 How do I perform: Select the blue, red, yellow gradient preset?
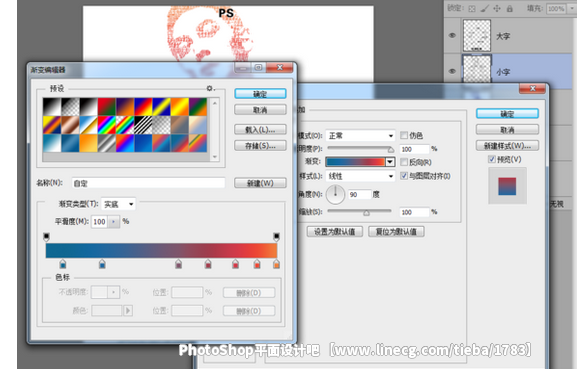click(143, 107)
